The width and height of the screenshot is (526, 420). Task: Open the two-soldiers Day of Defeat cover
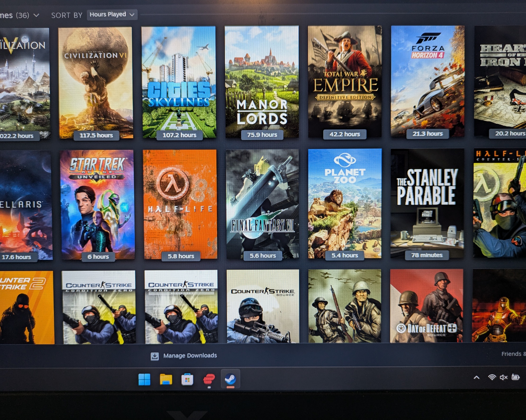click(344, 306)
